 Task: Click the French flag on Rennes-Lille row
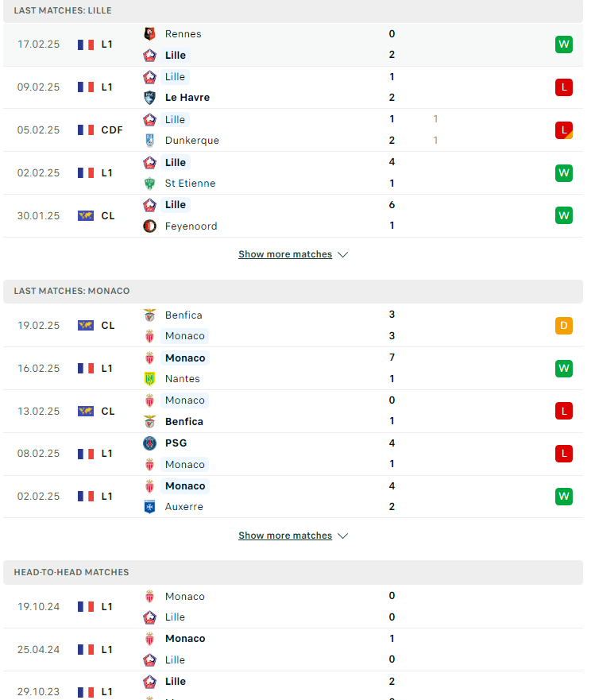[86, 44]
